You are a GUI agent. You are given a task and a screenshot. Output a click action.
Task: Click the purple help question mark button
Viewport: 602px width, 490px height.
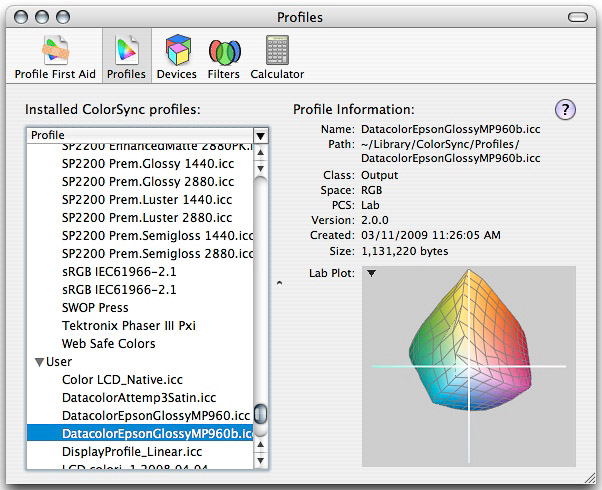[564, 110]
